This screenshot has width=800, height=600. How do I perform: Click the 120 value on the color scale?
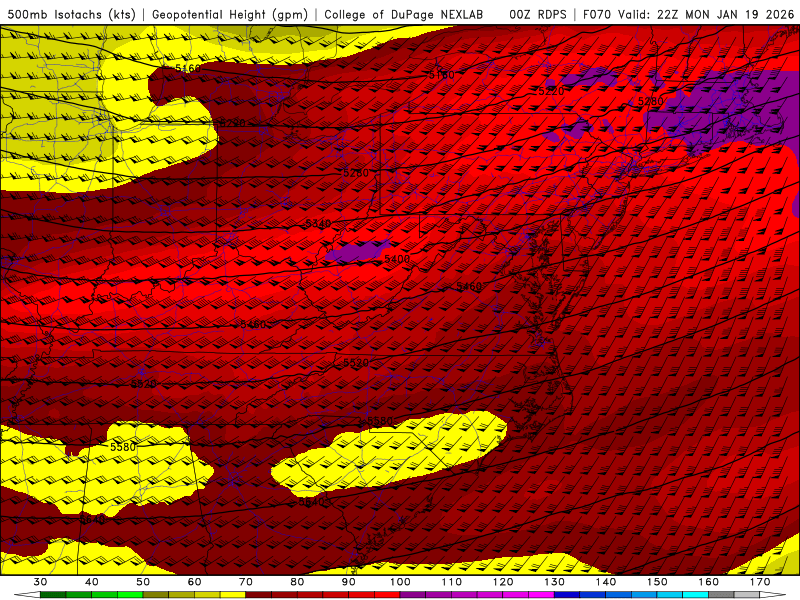pos(503,582)
